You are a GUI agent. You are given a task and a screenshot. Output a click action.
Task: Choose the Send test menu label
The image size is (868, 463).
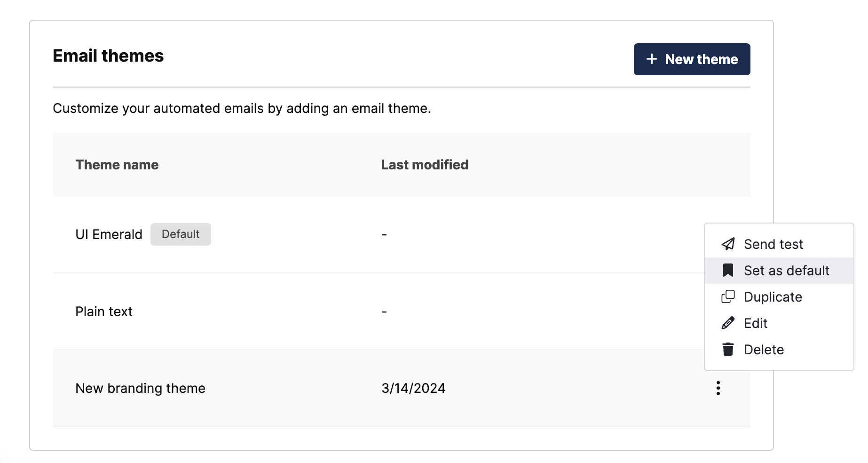[x=773, y=244]
